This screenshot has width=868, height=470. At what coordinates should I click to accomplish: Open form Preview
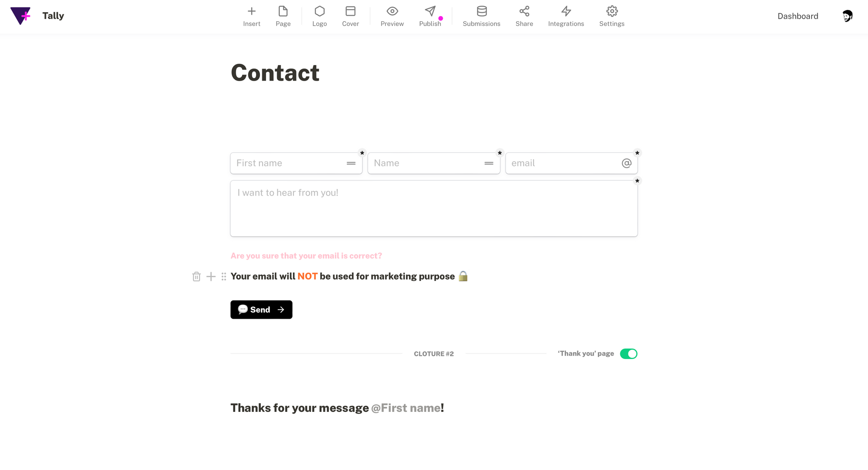tap(392, 16)
